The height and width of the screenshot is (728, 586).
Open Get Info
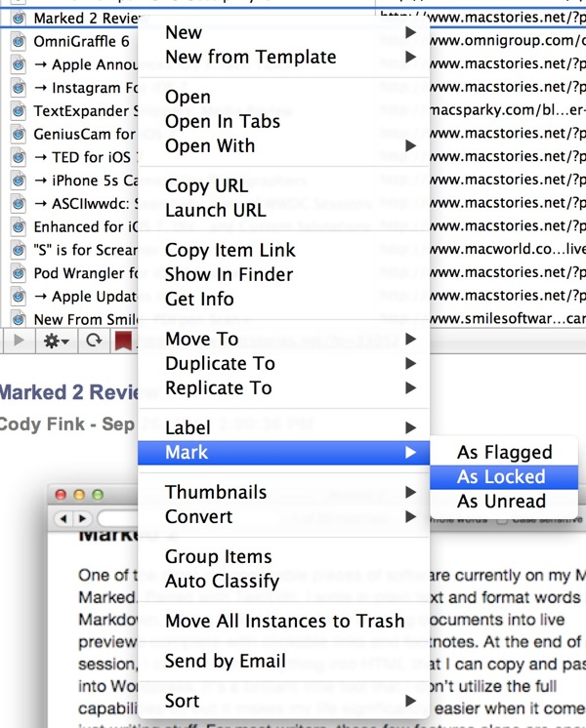click(283, 300)
